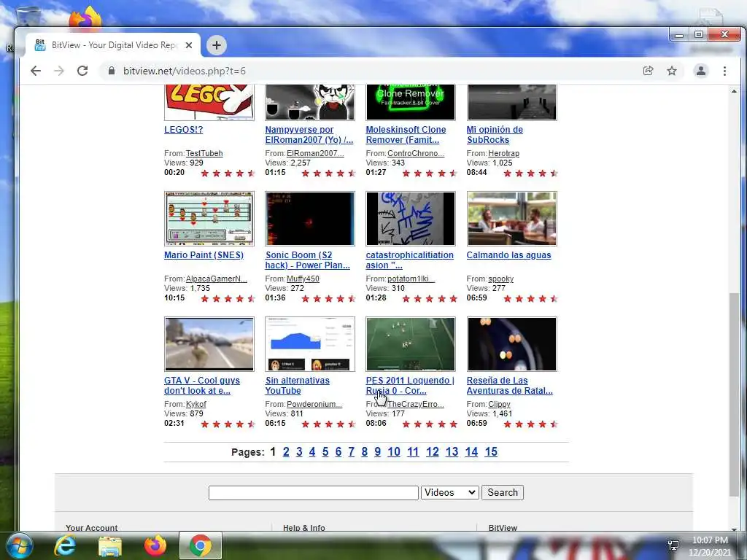The width and height of the screenshot is (747, 560).
Task: Open Sonic Boom (S2 hack) video link
Action: (308, 260)
